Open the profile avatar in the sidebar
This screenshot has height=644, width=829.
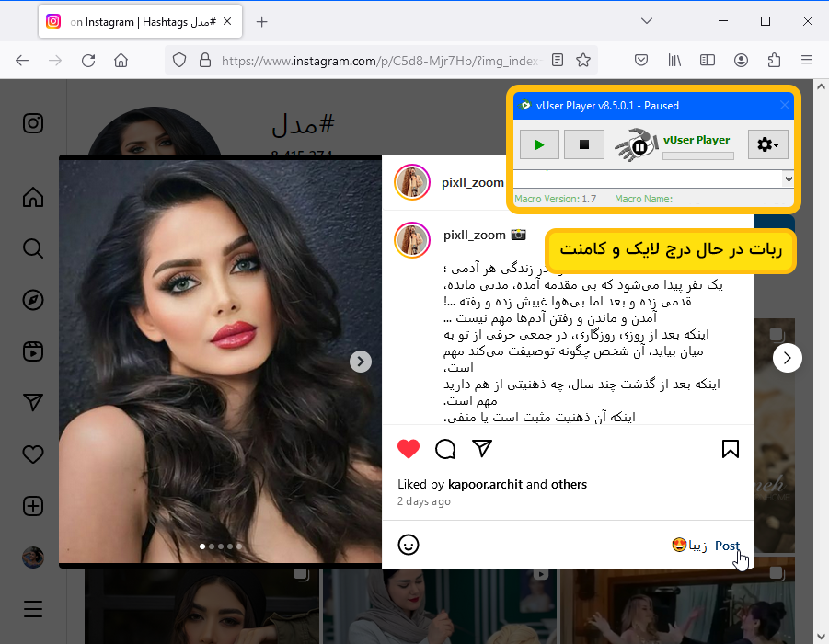pos(33,558)
